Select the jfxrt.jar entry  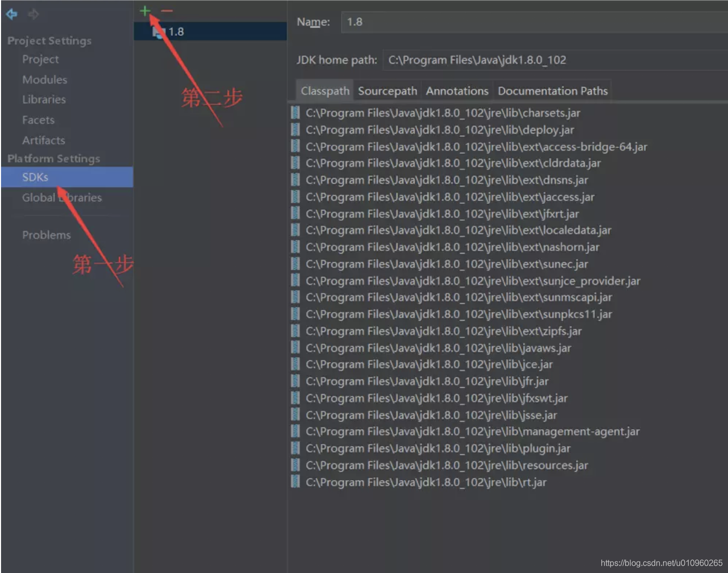(442, 214)
